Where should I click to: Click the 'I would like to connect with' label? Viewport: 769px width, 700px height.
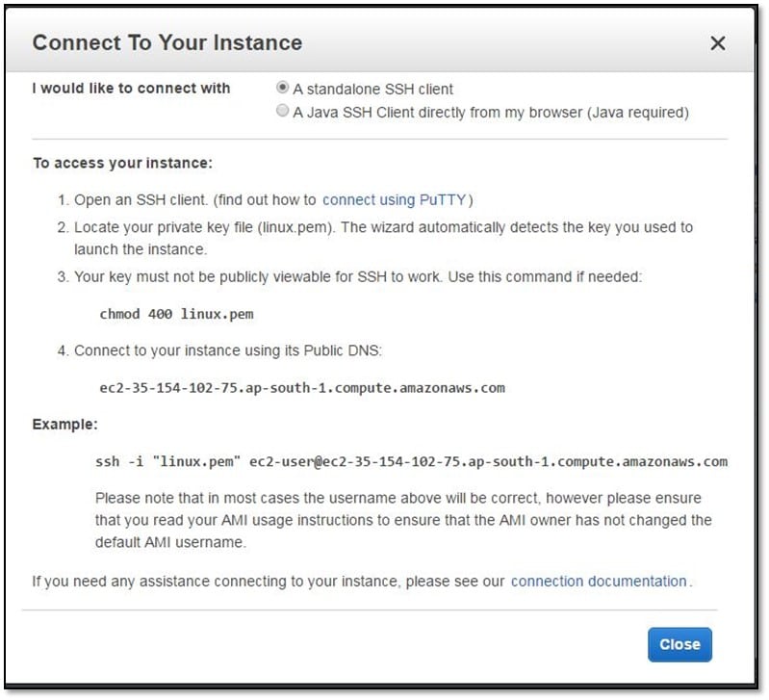pyautogui.click(x=132, y=89)
